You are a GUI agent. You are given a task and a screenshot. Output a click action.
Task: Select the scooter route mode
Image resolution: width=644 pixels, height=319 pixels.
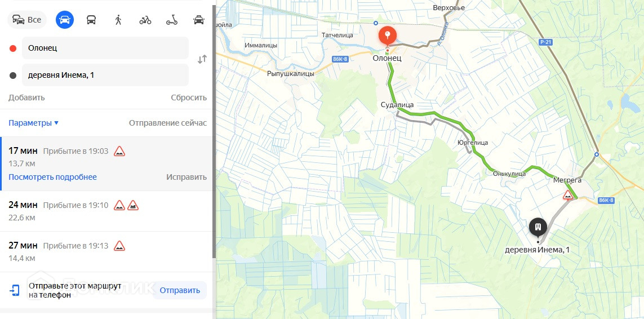pyautogui.click(x=172, y=20)
